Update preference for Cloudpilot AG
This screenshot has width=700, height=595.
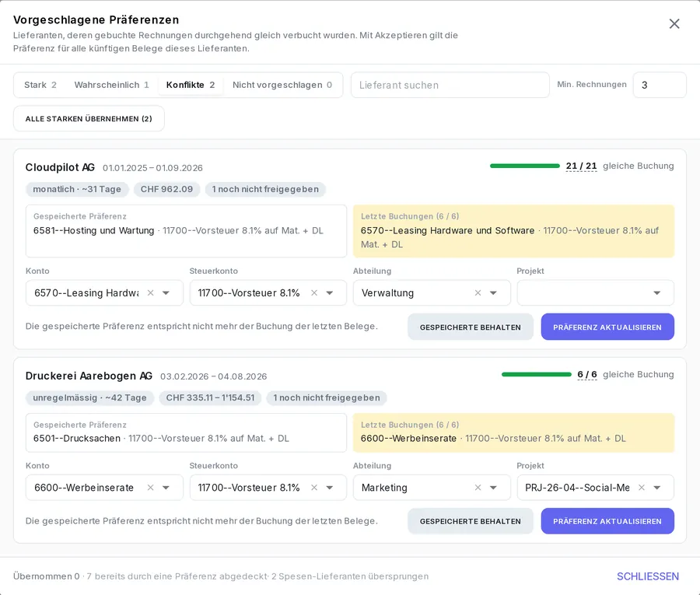coord(607,327)
